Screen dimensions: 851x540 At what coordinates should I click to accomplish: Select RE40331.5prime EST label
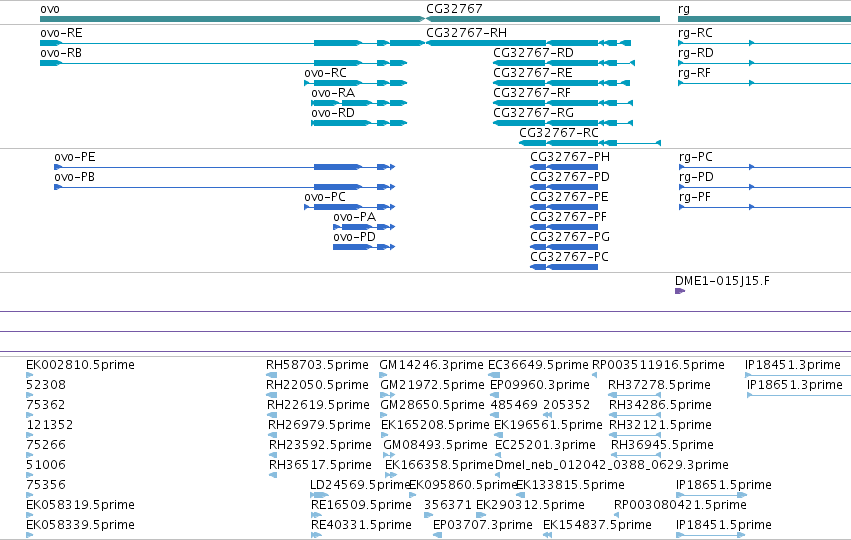(361, 525)
